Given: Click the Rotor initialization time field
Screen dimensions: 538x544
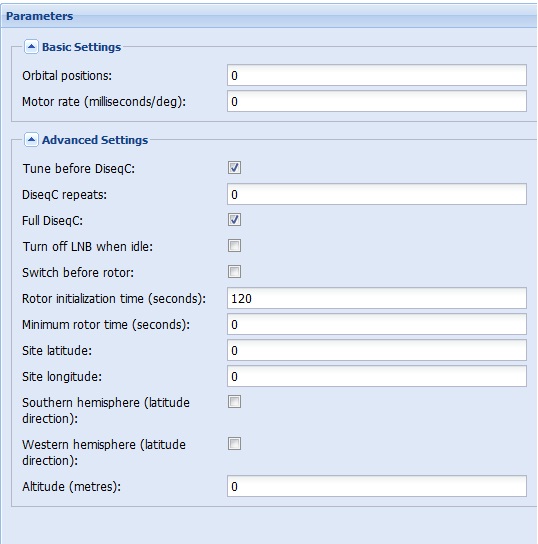Looking at the screenshot, I should (377, 298).
